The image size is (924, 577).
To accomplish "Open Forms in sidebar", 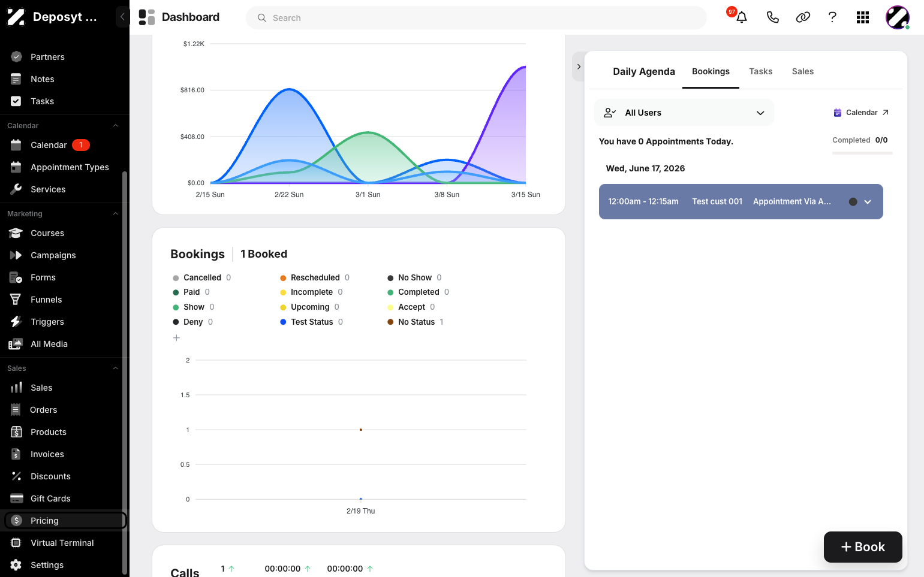I will point(43,277).
